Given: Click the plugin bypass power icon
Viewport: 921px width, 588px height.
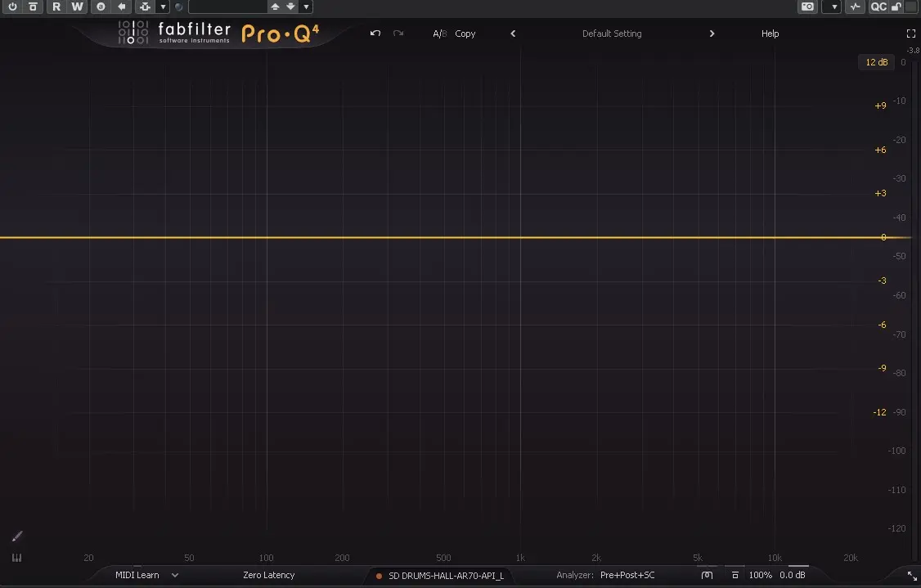Looking at the screenshot, I should click(x=12, y=7).
